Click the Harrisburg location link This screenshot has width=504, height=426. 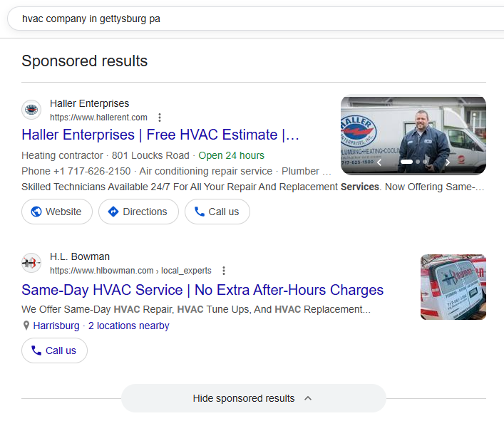[x=56, y=326]
